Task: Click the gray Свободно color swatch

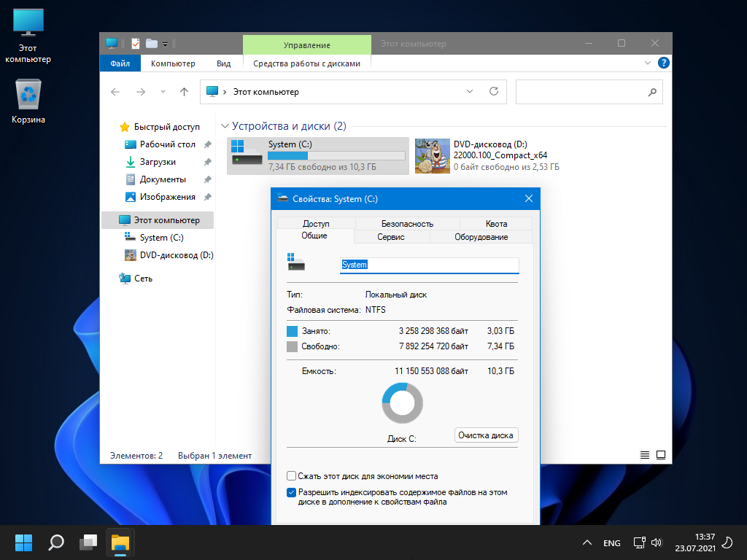Action: (292, 346)
